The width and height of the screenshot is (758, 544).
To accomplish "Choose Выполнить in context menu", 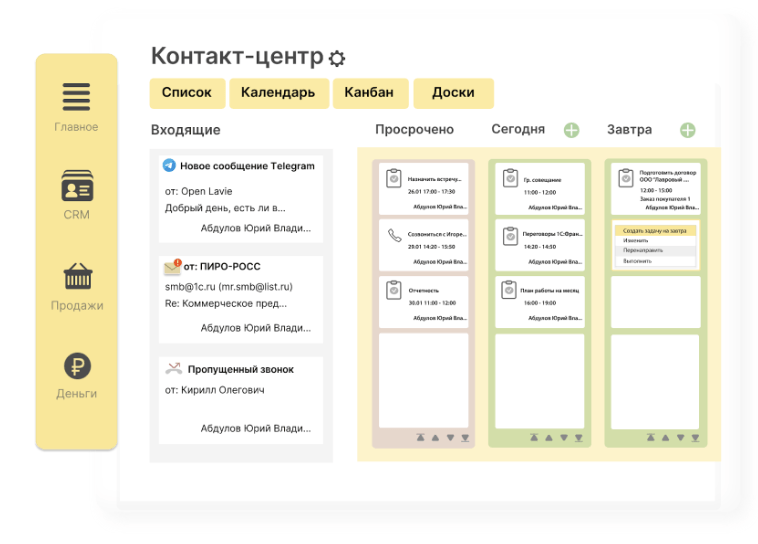I will 655,261.
